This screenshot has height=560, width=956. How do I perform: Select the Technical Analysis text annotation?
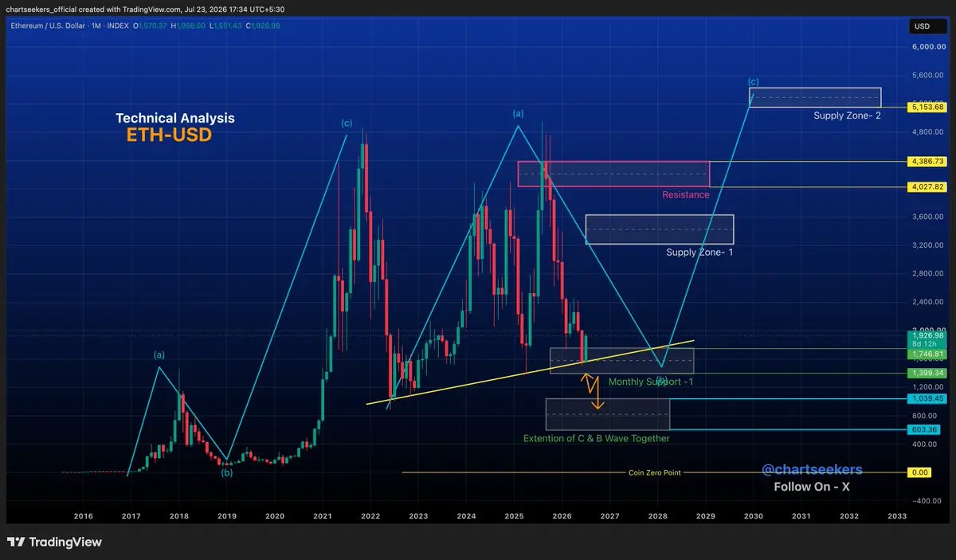(175, 118)
